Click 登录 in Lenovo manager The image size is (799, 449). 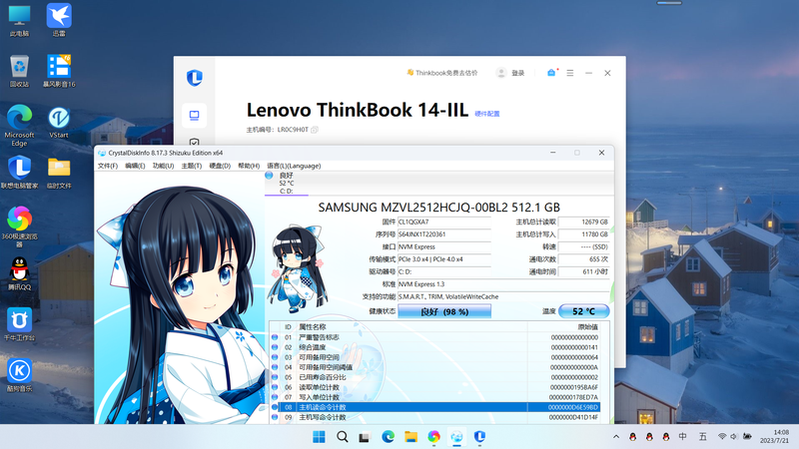click(x=511, y=73)
